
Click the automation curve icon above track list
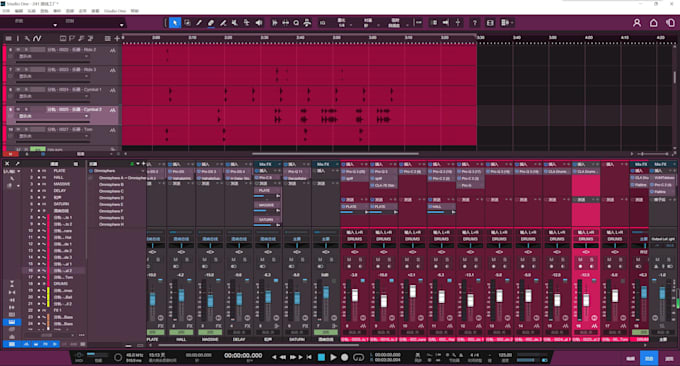click(x=37, y=39)
